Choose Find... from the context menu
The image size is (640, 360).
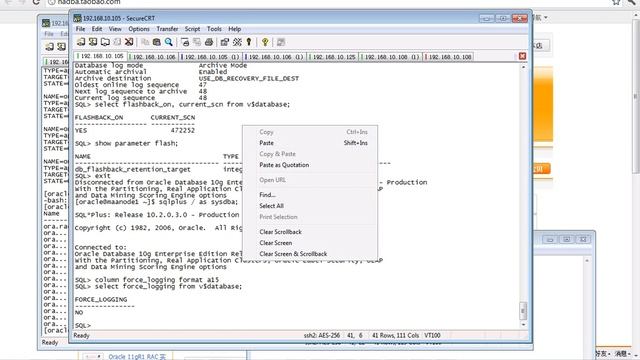point(310,195)
